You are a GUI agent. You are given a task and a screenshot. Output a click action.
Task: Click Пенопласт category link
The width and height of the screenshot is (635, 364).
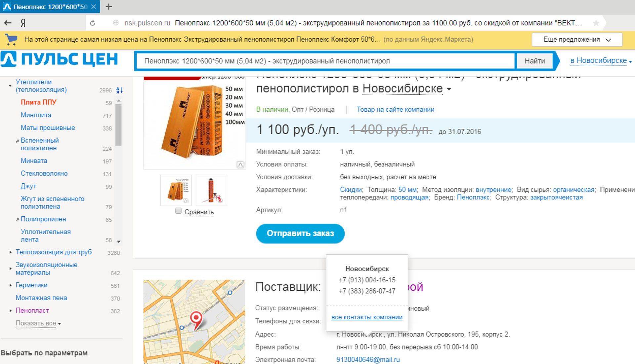click(x=32, y=310)
